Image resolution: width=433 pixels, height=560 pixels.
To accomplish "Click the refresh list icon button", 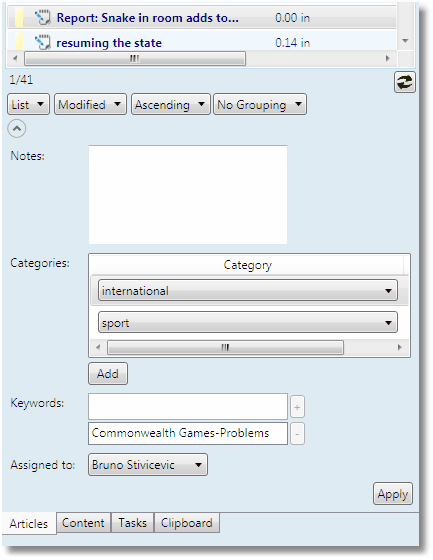I will [x=404, y=82].
